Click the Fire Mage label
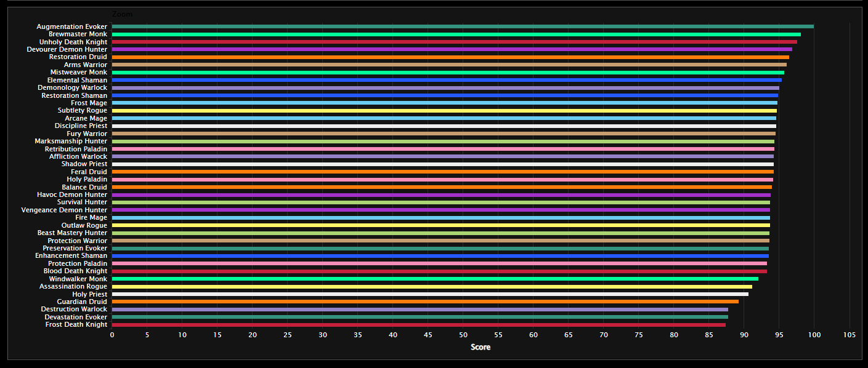 [91, 217]
